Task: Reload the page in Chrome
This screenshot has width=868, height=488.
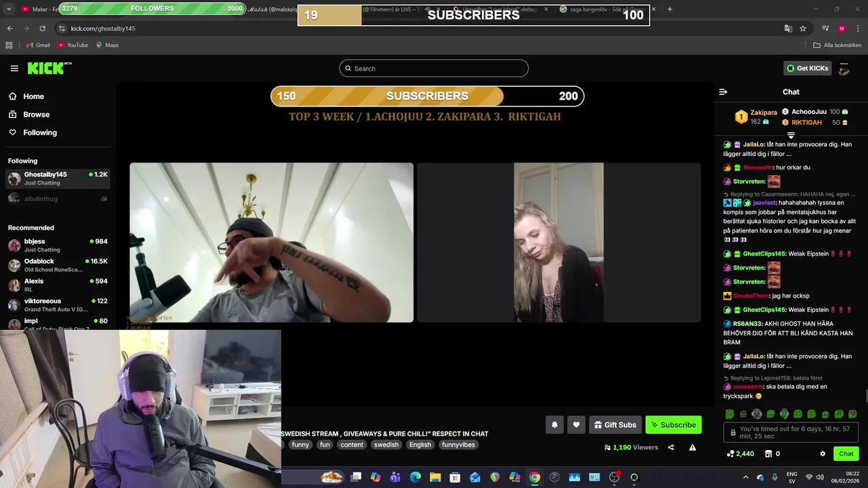Action: tap(42, 28)
